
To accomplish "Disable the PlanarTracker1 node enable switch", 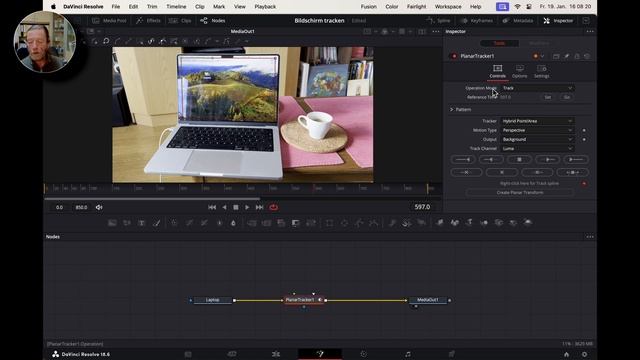I will pyautogui.click(x=454, y=56).
